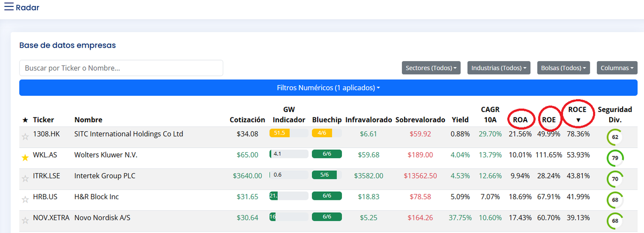Click dividend safety gauge 68 for HRB.US
644x233 pixels.
click(614, 200)
